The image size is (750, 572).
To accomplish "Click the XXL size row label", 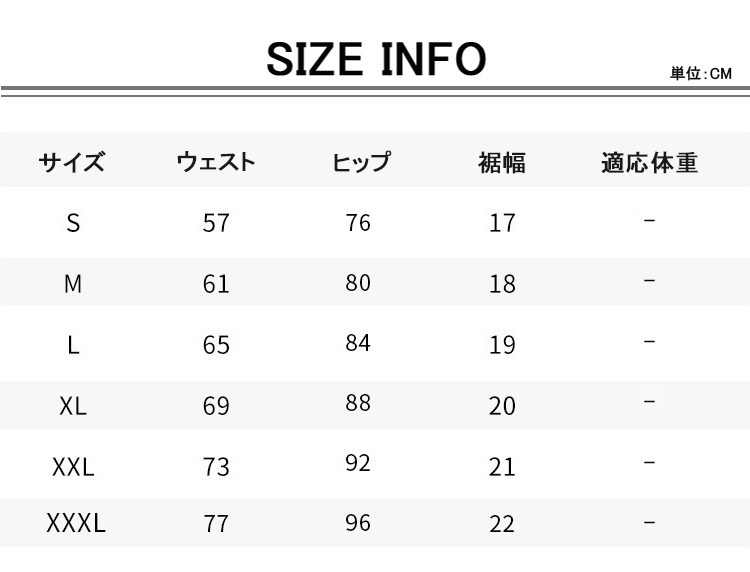I will (x=72, y=466).
